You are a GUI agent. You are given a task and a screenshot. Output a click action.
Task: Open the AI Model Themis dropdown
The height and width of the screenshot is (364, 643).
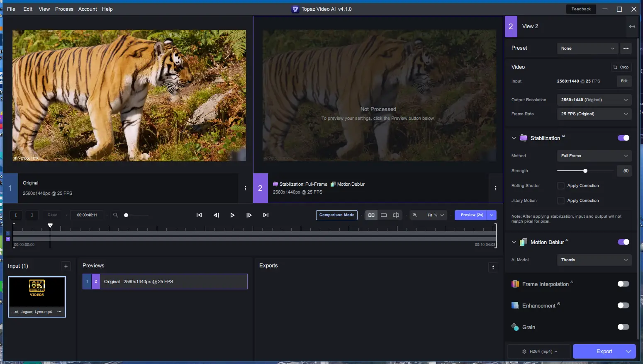594,260
